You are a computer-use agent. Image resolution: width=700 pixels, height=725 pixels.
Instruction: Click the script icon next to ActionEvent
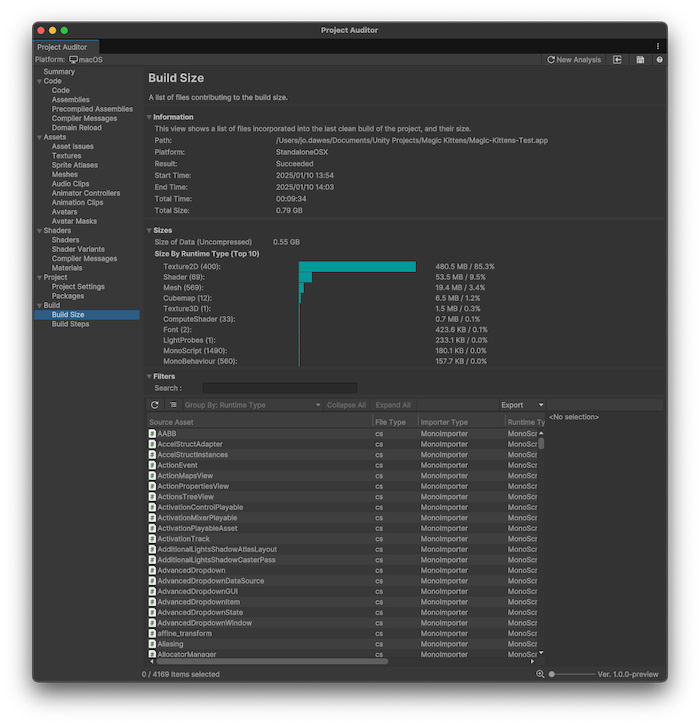[x=152, y=465]
